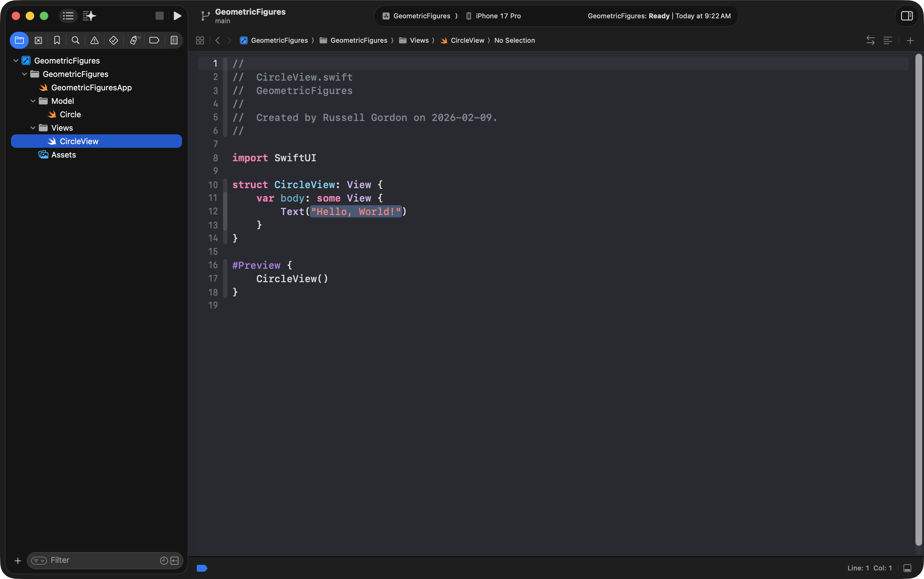Click the Run play button

pyautogui.click(x=177, y=16)
